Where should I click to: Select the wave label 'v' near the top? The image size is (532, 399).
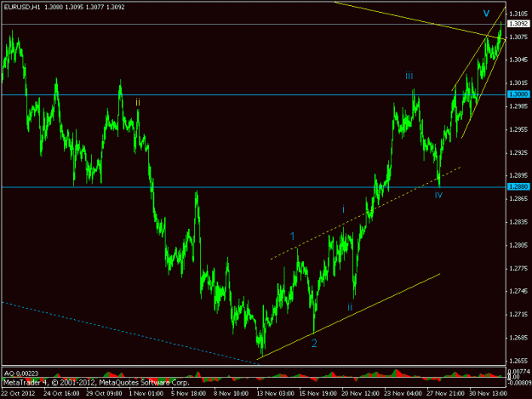[486, 14]
